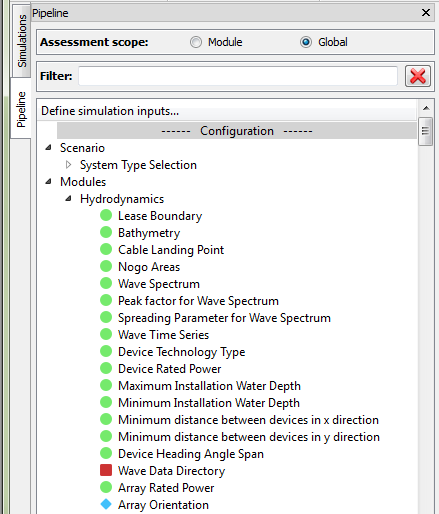Viewport: 439px width, 514px height.
Task: Click green icon beside Device Heading Angle Span
Action: pos(106,453)
